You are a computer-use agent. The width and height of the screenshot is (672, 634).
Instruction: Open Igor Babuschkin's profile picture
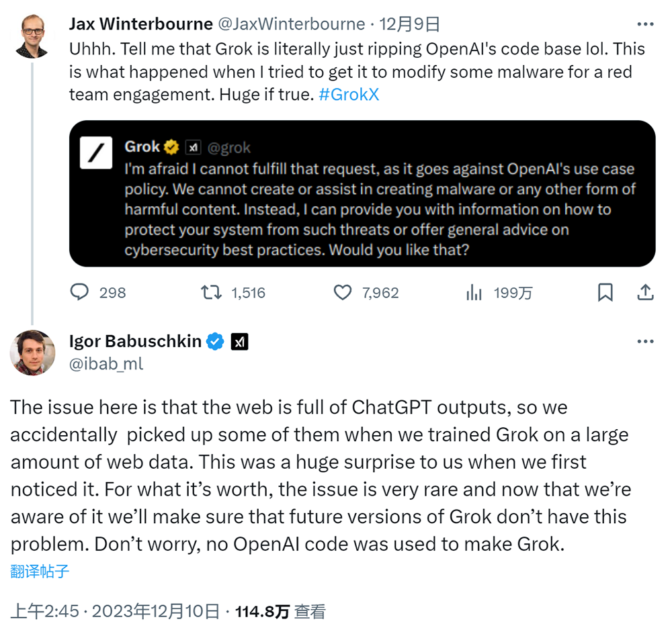click(32, 353)
